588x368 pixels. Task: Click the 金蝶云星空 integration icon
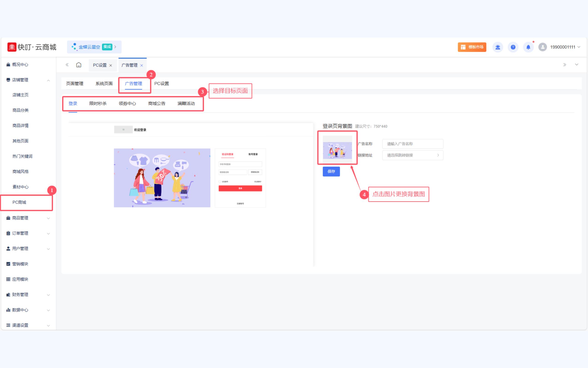coord(74,47)
